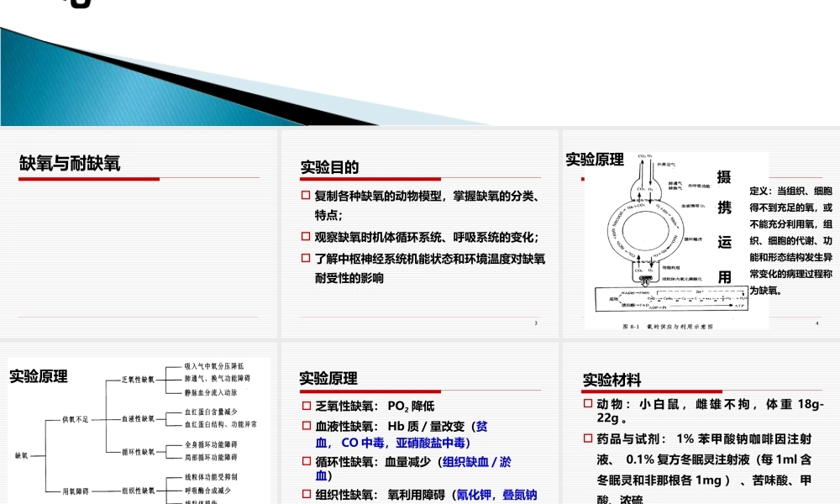
Task: Click the 循环性缺氧 node in the tree diagram
Action: point(138,452)
